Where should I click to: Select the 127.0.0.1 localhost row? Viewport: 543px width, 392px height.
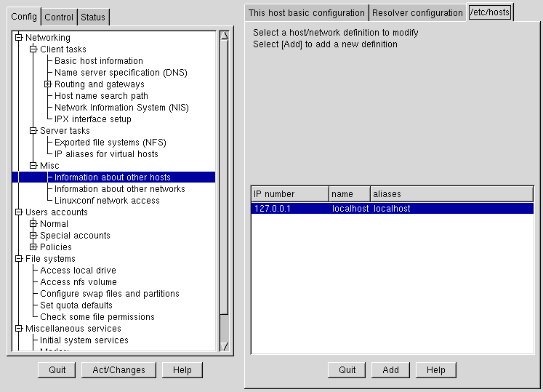pos(392,209)
